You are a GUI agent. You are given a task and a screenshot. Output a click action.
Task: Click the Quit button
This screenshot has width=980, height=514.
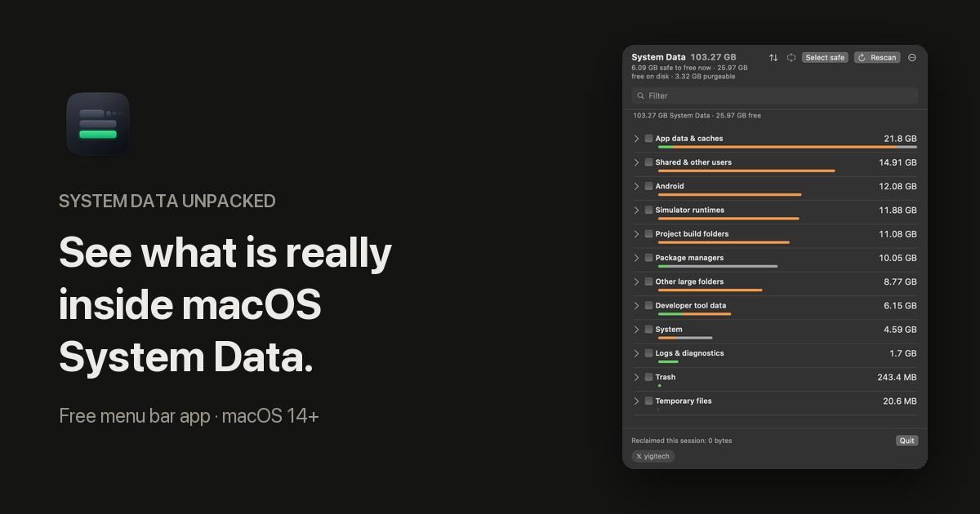[x=906, y=441]
